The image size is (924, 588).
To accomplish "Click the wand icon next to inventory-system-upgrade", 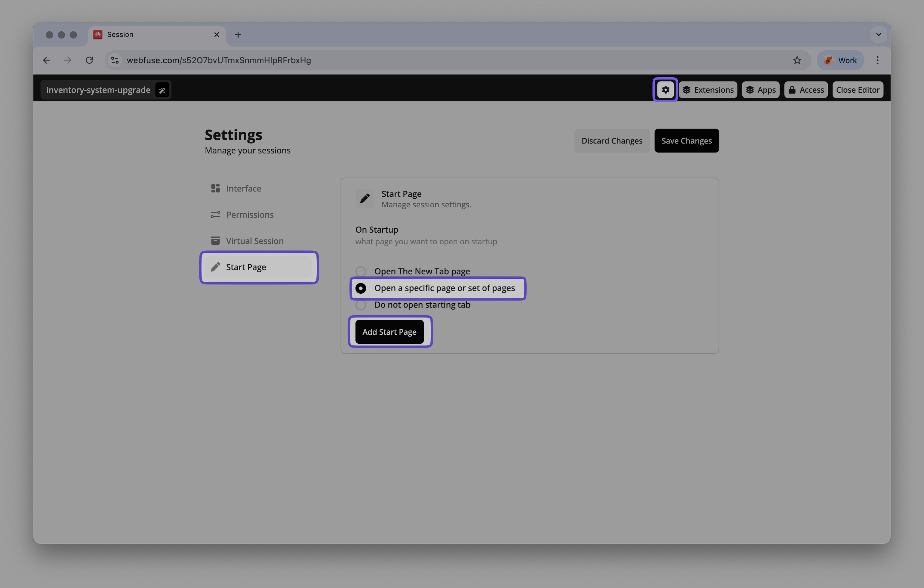I will click(x=162, y=90).
